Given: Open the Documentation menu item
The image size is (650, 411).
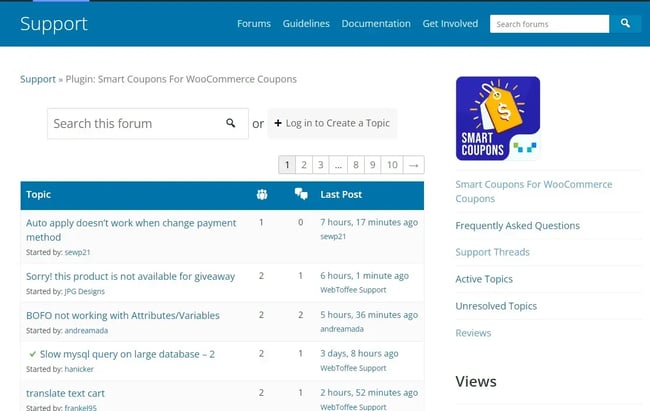Looking at the screenshot, I should 375,23.
